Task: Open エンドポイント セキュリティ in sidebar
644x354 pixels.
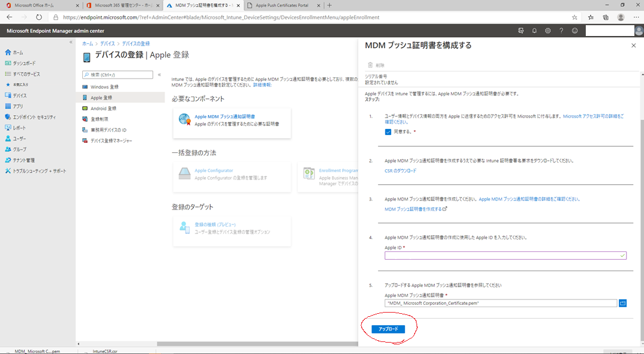Action: coord(31,117)
